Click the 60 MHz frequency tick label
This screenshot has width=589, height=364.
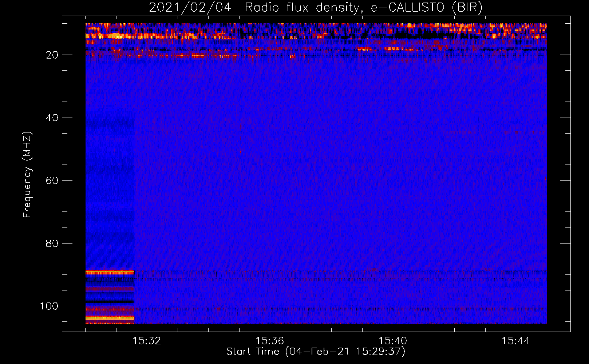pos(52,181)
